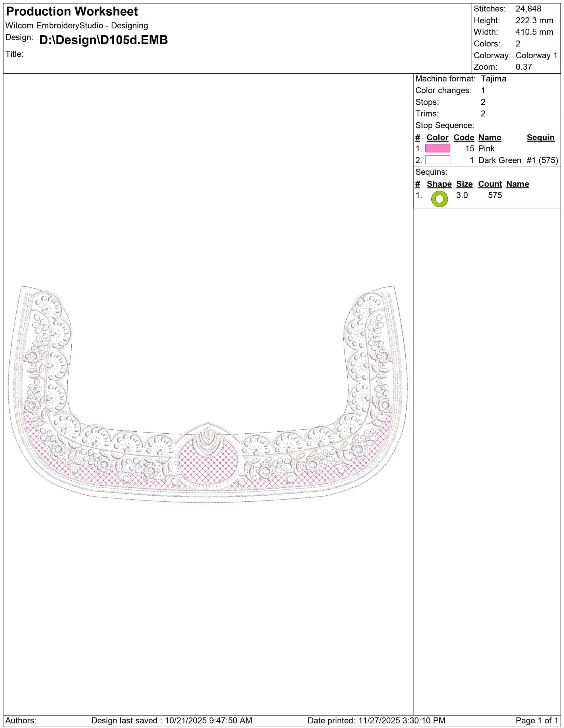This screenshot has width=564, height=728.
Task: Click the stitches value 24,848
Action: click(x=528, y=9)
